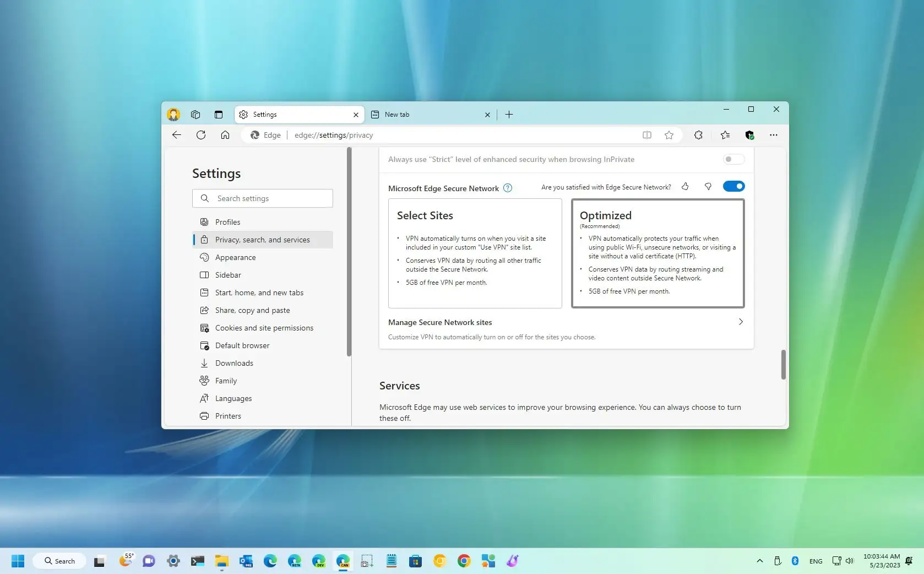
Task: Open the Secure Network help question mark
Action: click(x=507, y=188)
